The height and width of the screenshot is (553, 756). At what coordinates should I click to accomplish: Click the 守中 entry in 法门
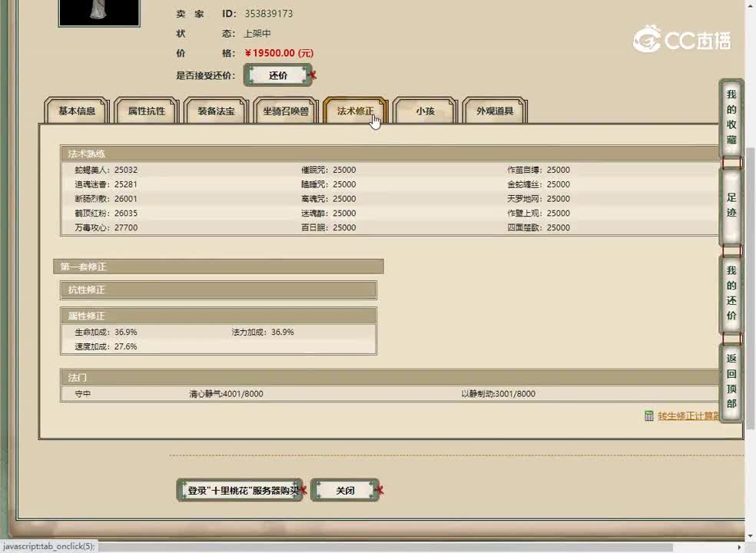pyautogui.click(x=82, y=394)
